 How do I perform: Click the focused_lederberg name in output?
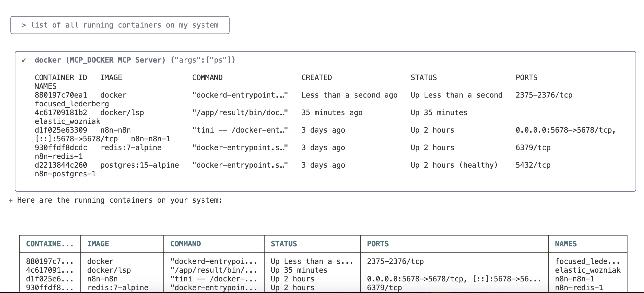72,104
